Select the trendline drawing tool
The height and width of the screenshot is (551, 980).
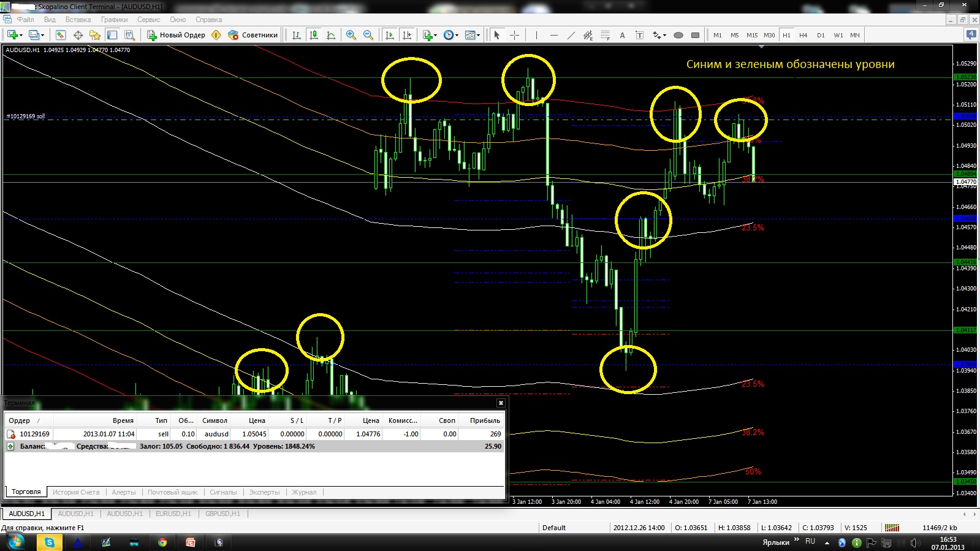coord(571,35)
